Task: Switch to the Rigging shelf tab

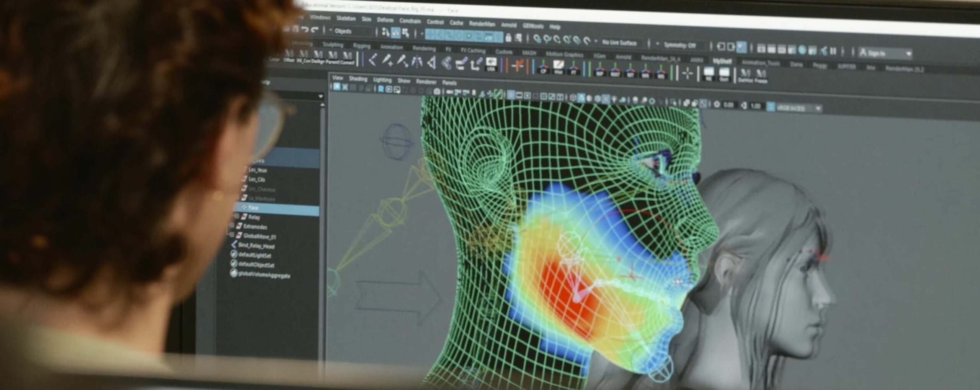Action: tap(361, 46)
